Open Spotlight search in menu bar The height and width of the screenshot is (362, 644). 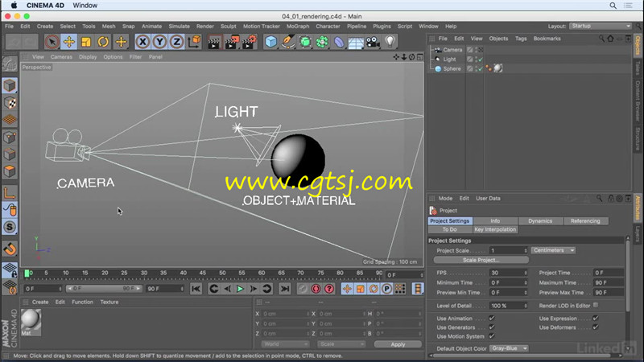(x=613, y=6)
